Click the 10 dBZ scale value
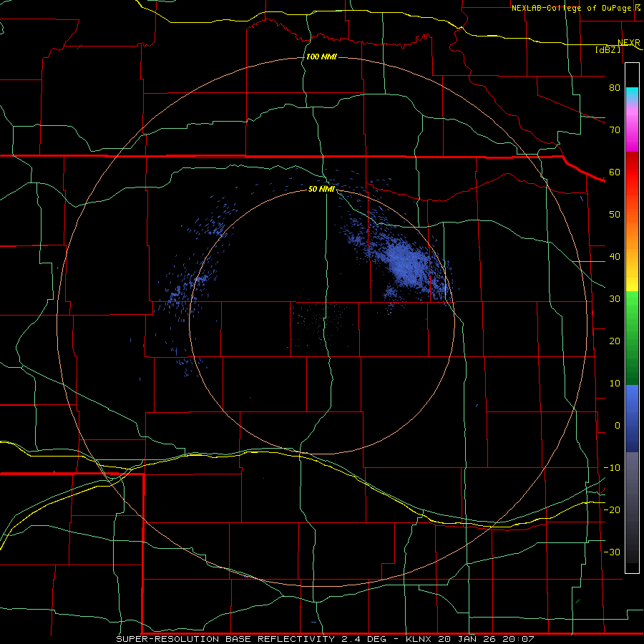Image resolution: width=644 pixels, height=644 pixels. [615, 384]
